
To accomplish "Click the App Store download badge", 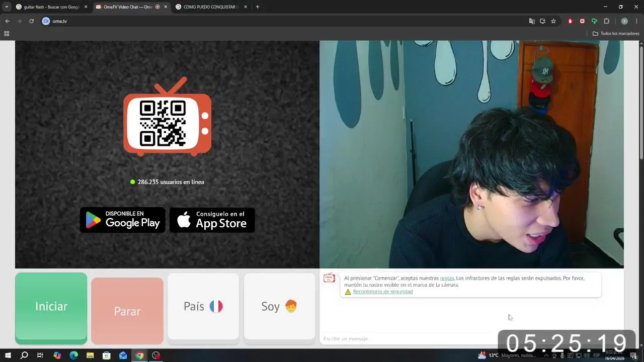I will coord(212,220).
